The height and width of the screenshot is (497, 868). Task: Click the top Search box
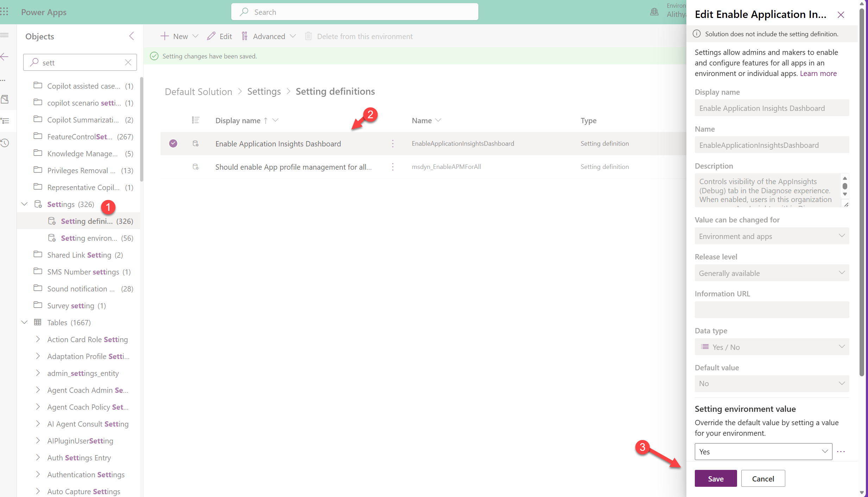354,12
